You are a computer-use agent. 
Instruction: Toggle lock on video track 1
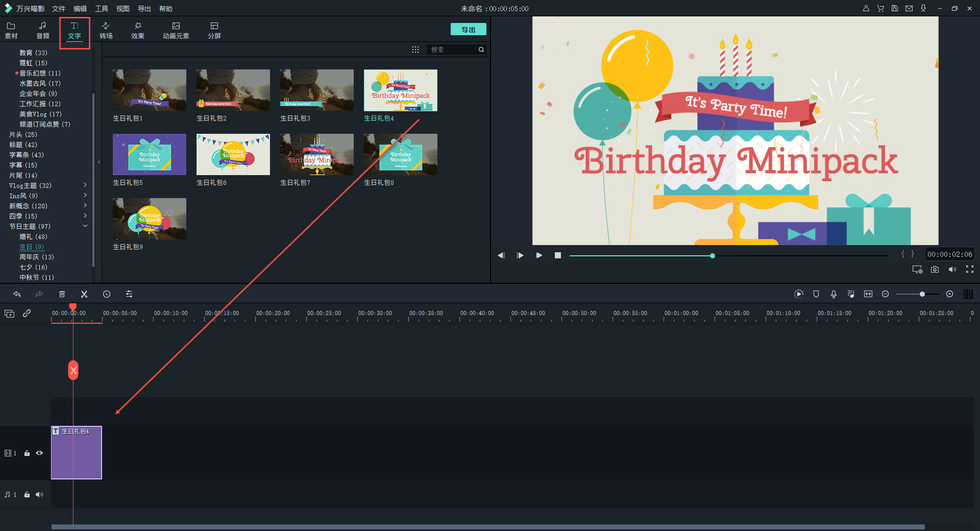(27, 453)
